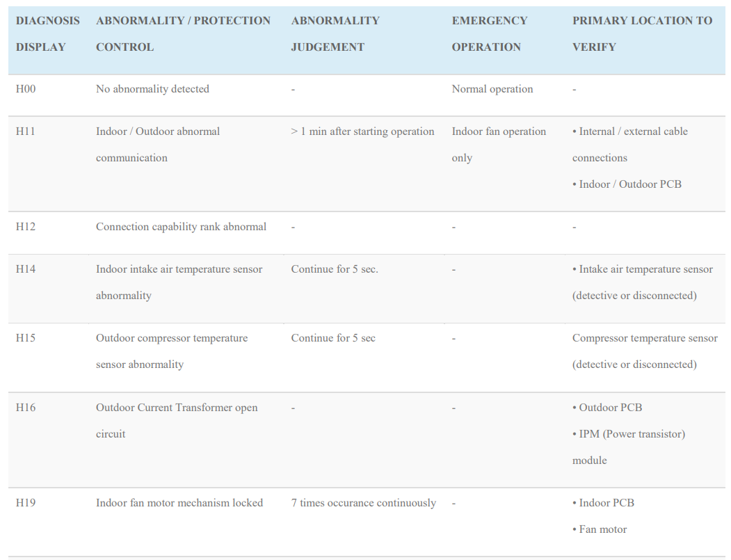Click 'Indoor / Outdoor PCB' bullet text
Image resolution: width=731 pixels, height=560 pixels.
(x=627, y=184)
